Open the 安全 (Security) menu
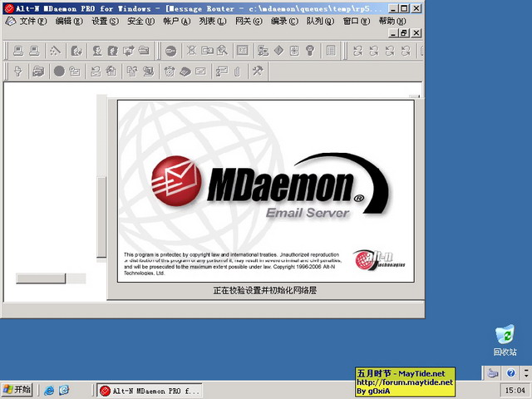The width and height of the screenshot is (532, 399). tap(140, 21)
